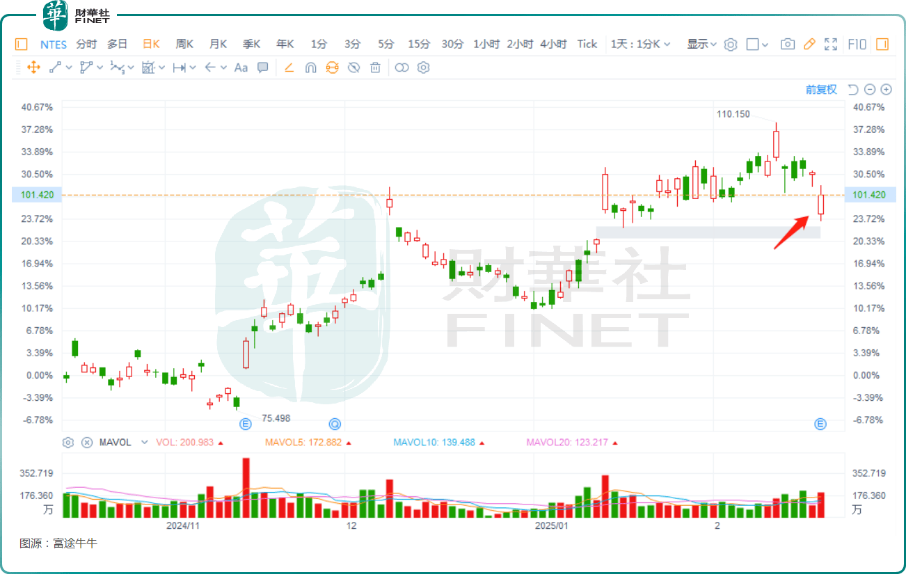This screenshot has width=906, height=588.
Task: Hide all drawings with eye-slash icon
Action: 353,67
